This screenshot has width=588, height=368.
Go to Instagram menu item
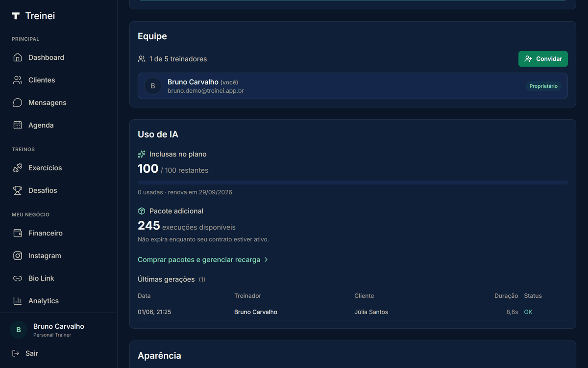pos(59,256)
